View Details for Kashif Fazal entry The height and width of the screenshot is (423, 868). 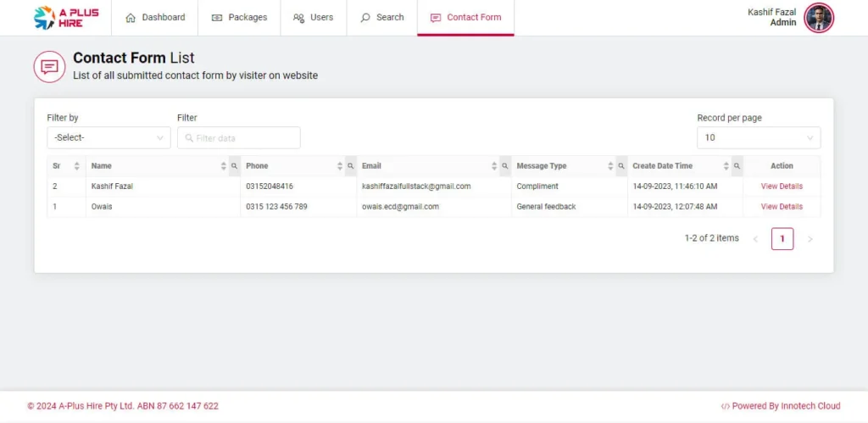pyautogui.click(x=782, y=186)
